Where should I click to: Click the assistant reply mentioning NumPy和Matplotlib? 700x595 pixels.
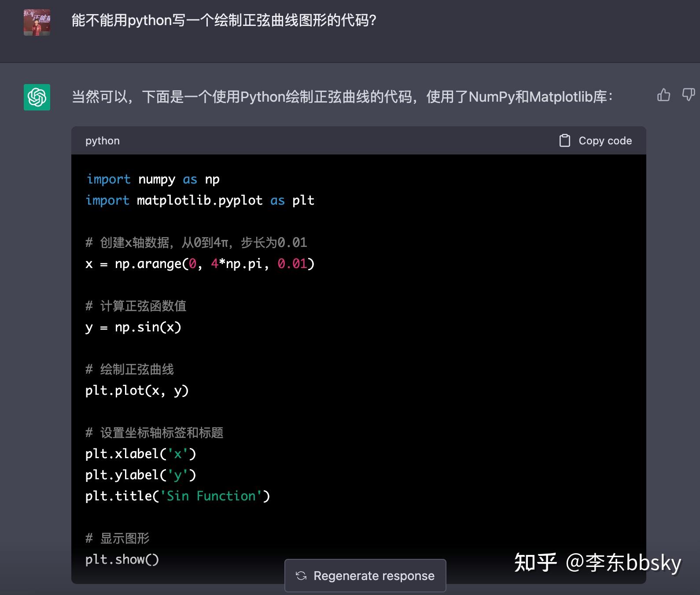(342, 97)
